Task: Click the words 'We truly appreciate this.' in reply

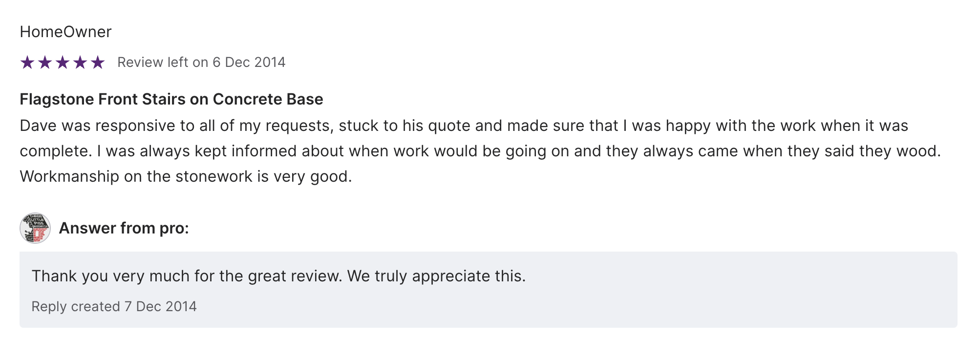Action: 436,276
